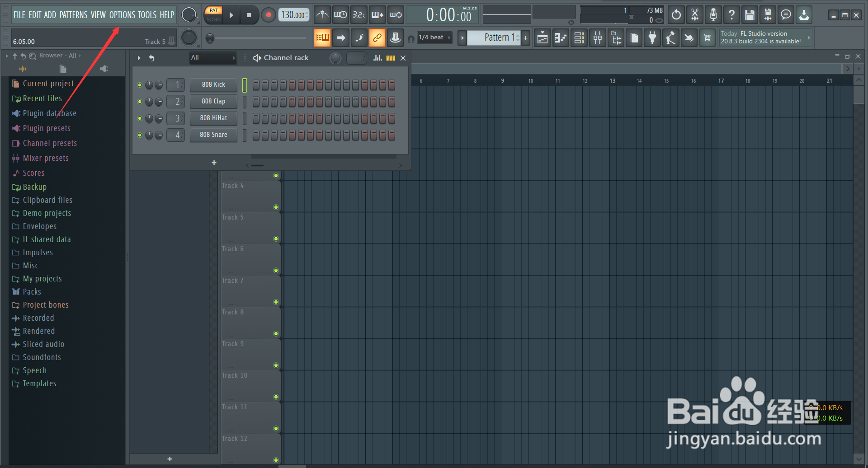Image resolution: width=868 pixels, height=468 pixels.
Task: Open the FL Studio shop cart icon
Action: [x=708, y=37]
